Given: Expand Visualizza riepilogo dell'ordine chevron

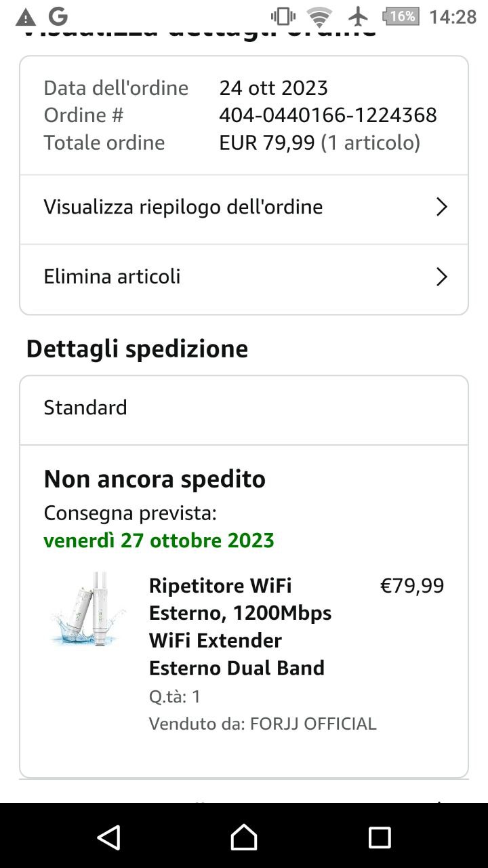Looking at the screenshot, I should click(x=441, y=207).
